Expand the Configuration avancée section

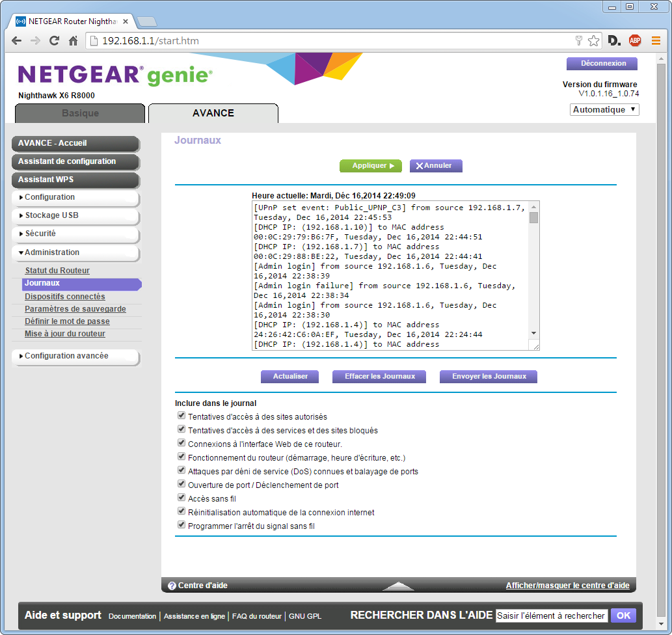(x=75, y=357)
